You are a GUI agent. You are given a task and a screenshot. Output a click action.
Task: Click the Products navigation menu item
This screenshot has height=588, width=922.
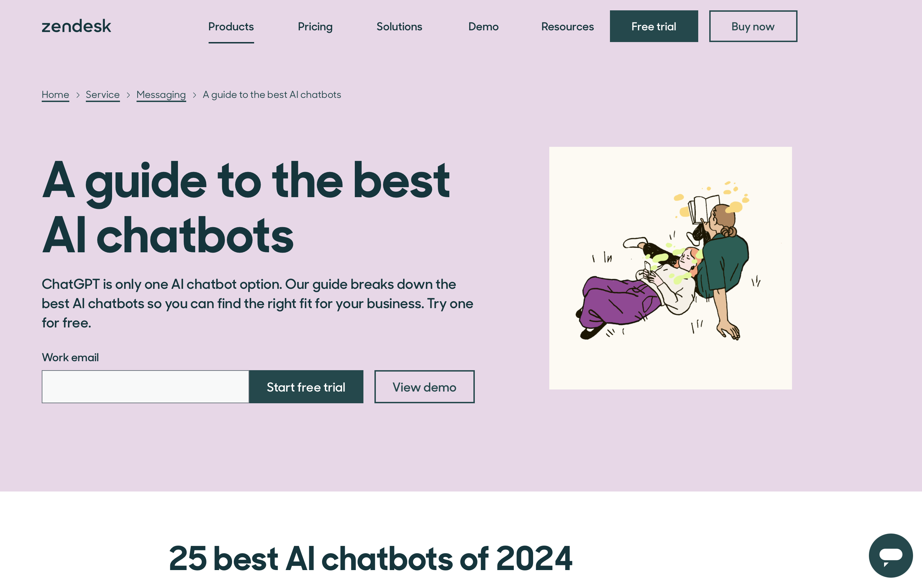coord(231,26)
